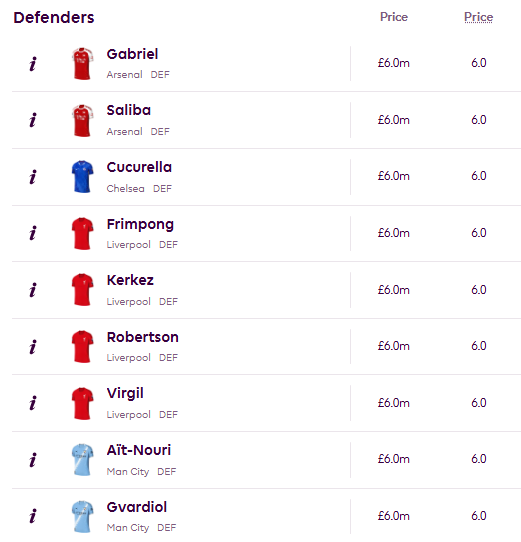The width and height of the screenshot is (521, 542).
Task: Select Gabriel's player name
Action: 132,54
